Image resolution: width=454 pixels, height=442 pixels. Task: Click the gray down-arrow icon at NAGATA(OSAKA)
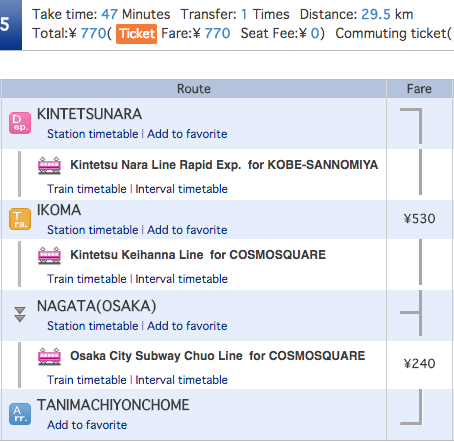(20, 314)
